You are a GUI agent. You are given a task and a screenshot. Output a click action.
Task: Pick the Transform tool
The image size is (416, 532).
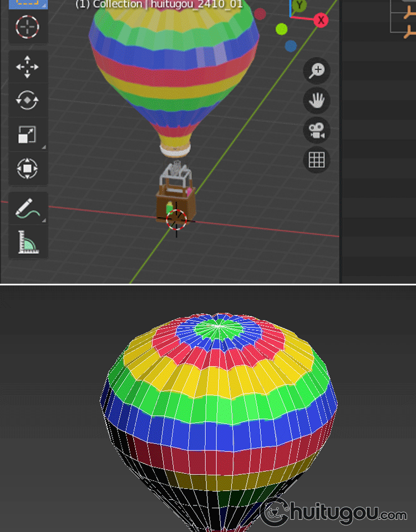(28, 168)
